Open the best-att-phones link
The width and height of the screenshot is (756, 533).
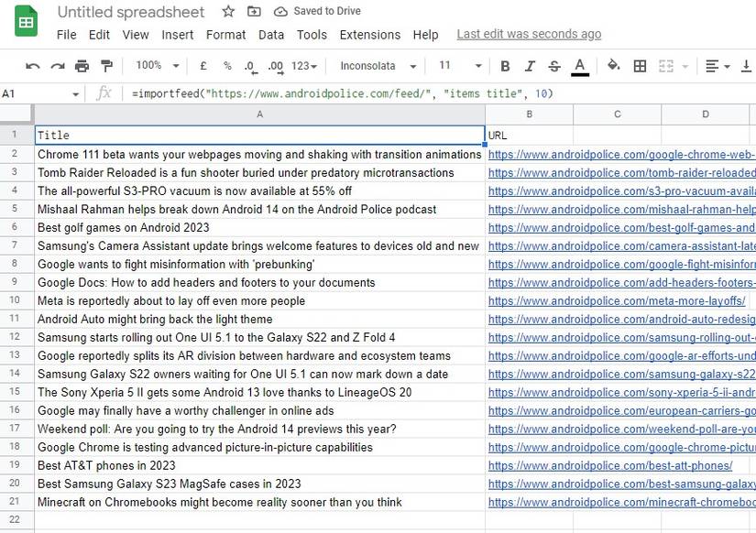(x=610, y=466)
